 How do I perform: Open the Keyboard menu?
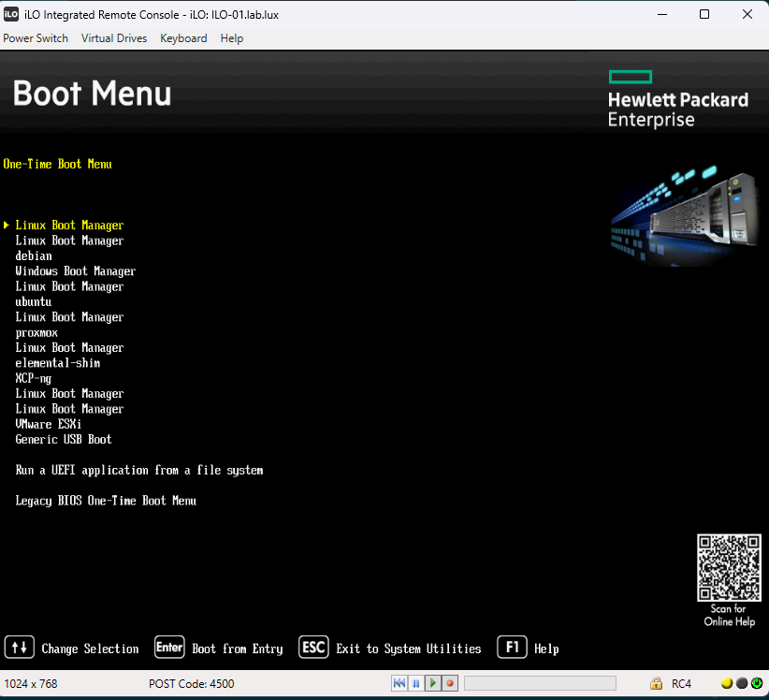point(183,38)
